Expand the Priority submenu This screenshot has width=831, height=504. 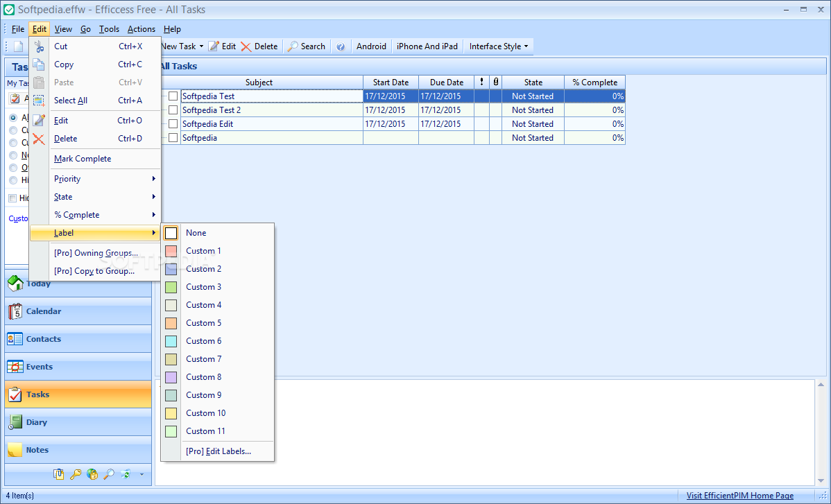click(96, 179)
